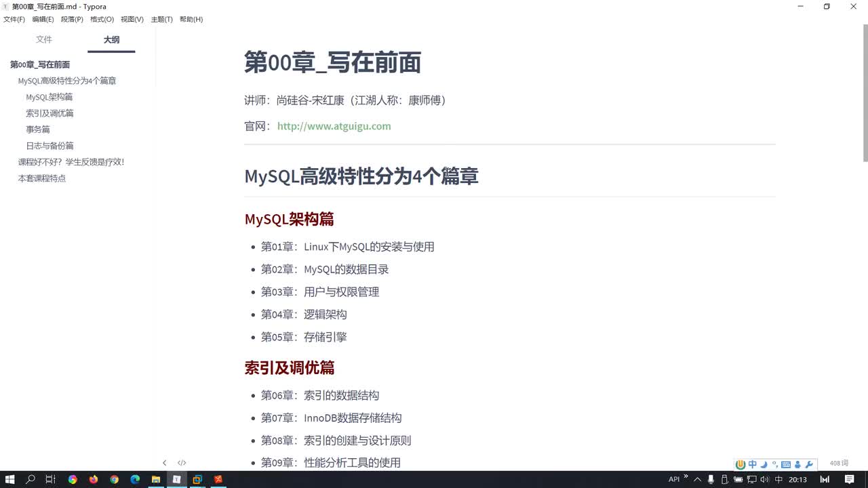Open Windows taskbar search

31,479
